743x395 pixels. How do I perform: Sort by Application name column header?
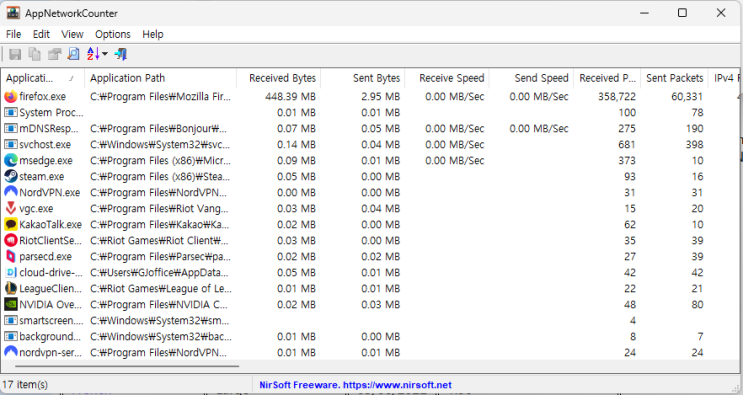(x=43, y=78)
